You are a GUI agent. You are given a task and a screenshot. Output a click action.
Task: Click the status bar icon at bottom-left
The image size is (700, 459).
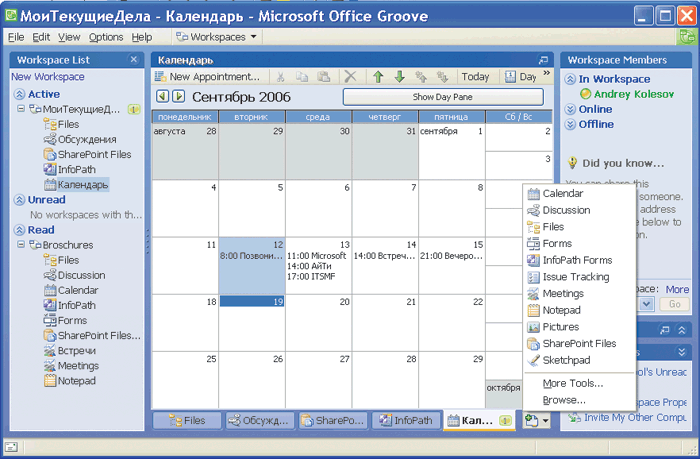(11, 446)
